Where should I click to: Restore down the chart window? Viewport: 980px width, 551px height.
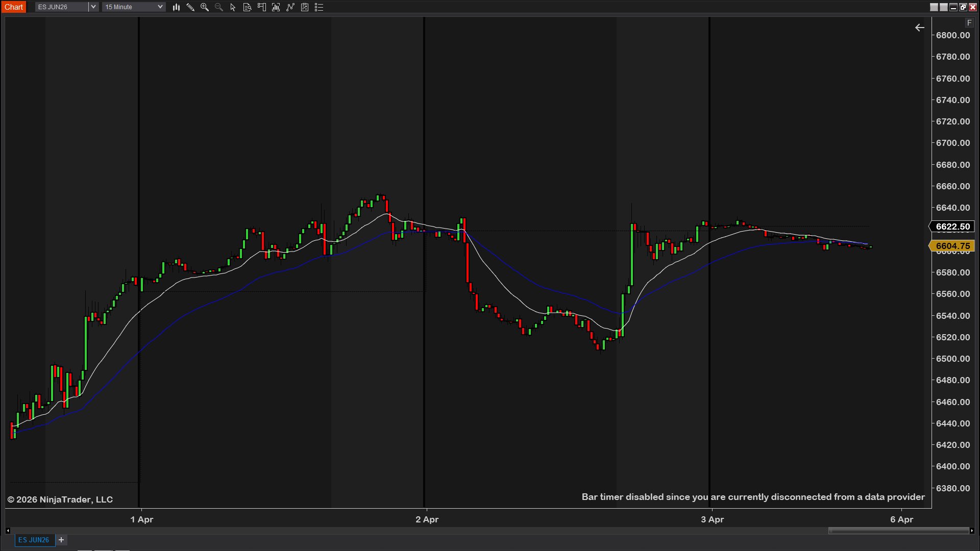pos(963,7)
